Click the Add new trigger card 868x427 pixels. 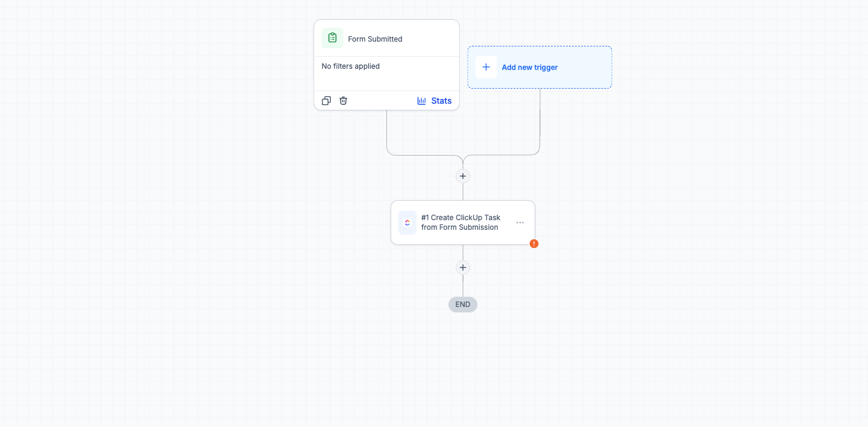pyautogui.click(x=539, y=67)
